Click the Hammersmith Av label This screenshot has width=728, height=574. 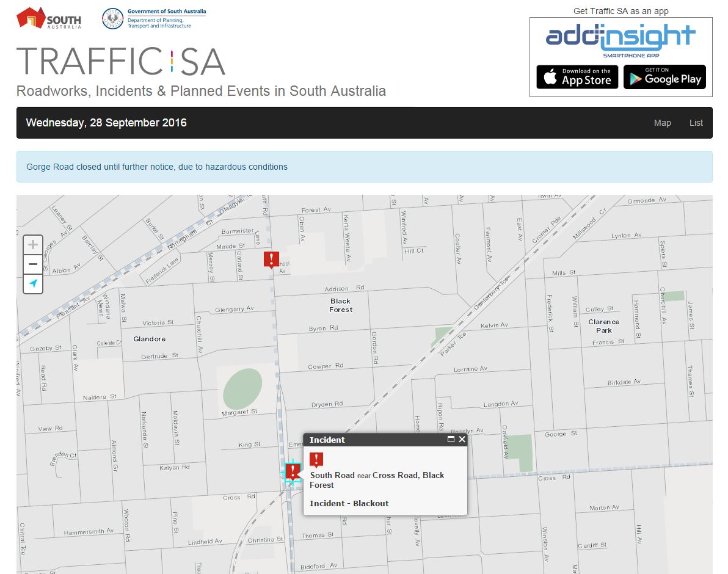point(89,532)
